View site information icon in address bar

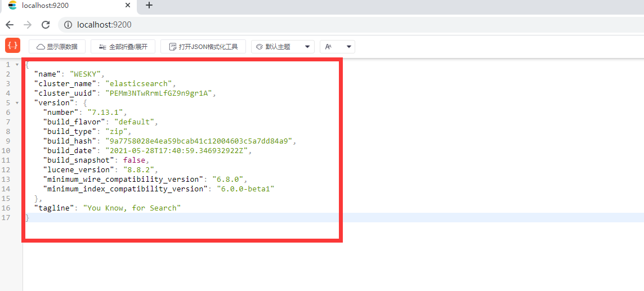click(x=68, y=25)
